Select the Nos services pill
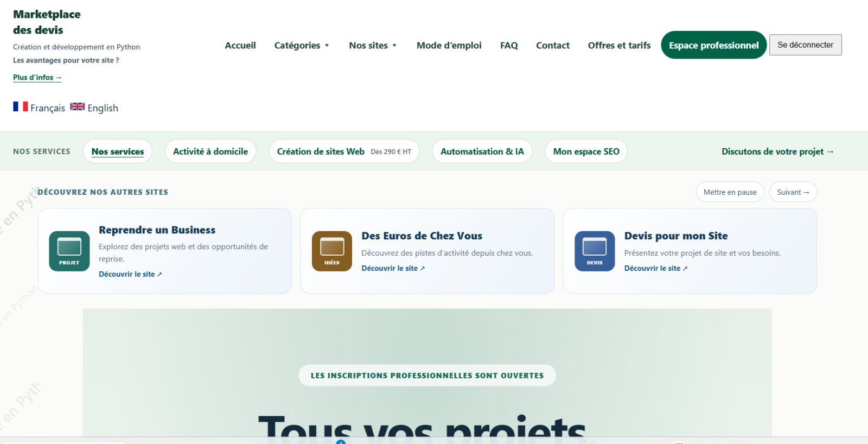This screenshot has height=444, width=868. [118, 151]
